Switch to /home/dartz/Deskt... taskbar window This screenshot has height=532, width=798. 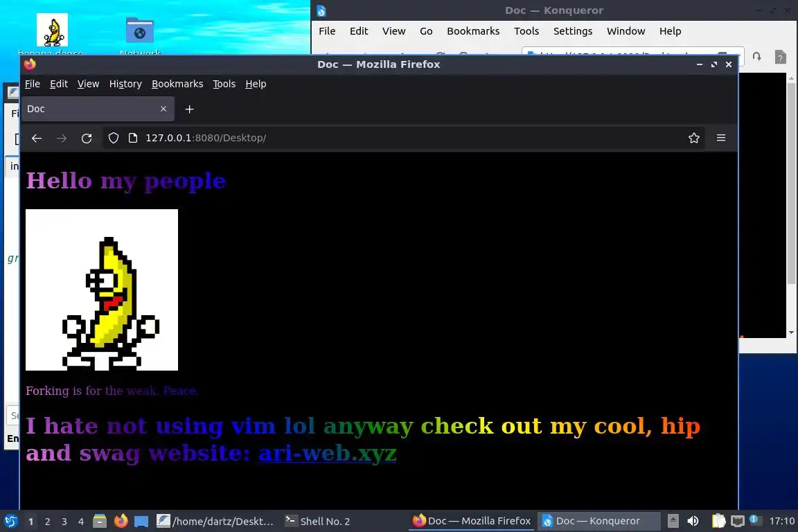pos(216,521)
